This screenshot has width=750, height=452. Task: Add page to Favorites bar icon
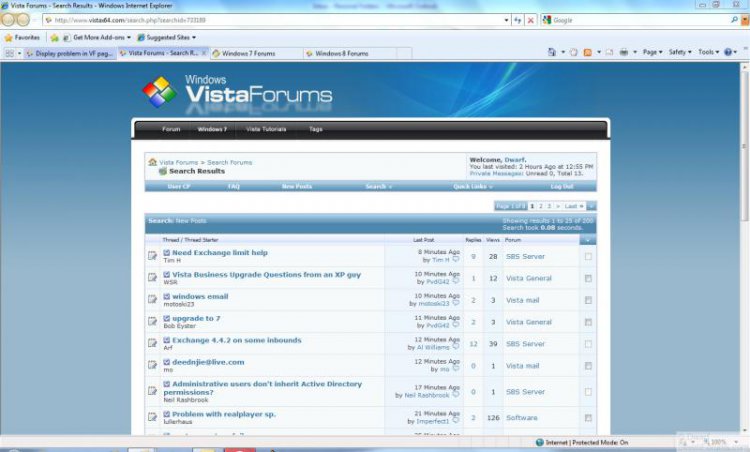[55, 37]
